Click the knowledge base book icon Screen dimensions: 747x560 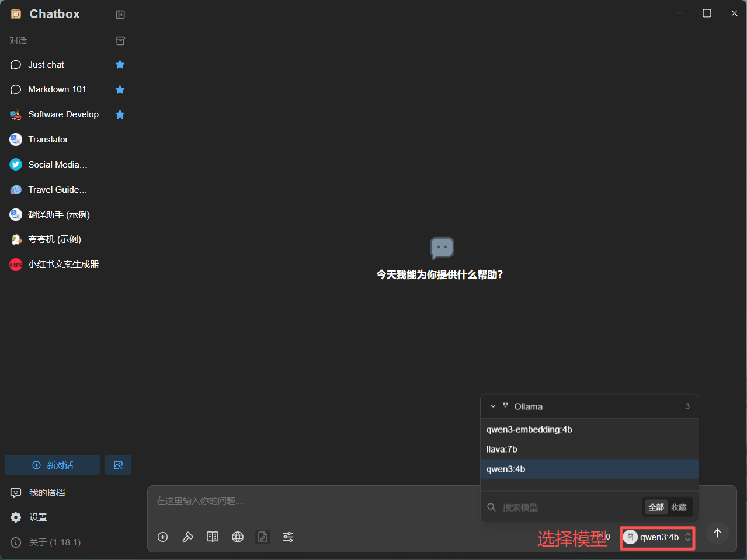click(x=213, y=537)
